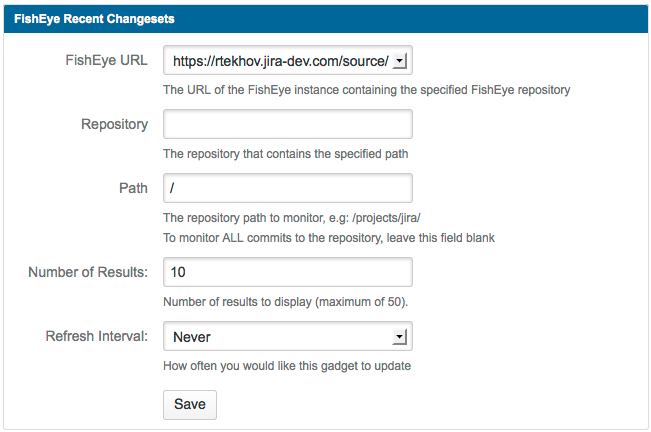Click the gadget update frequency help text

point(287,366)
